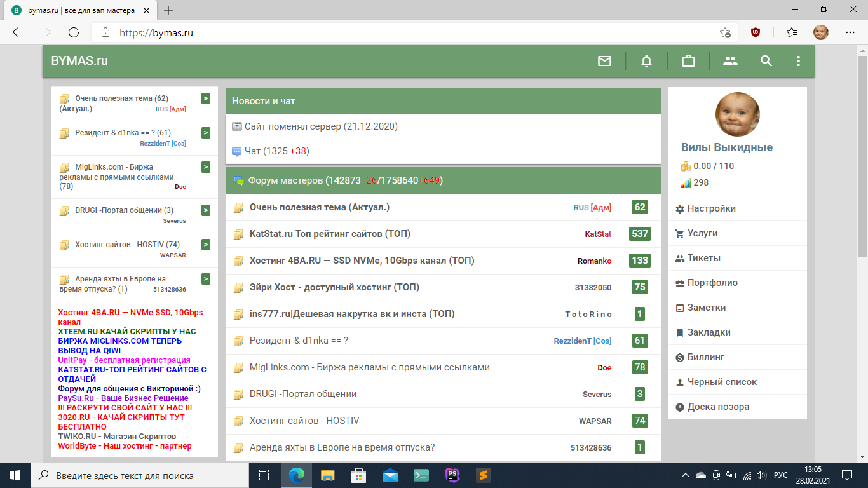
Task: Click the briefcase icon in header
Action: [x=688, y=61]
